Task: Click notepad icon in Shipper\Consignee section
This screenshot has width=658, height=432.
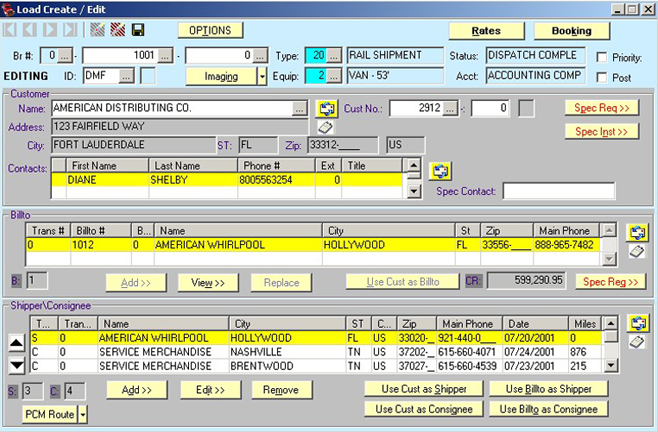Action: point(637,342)
